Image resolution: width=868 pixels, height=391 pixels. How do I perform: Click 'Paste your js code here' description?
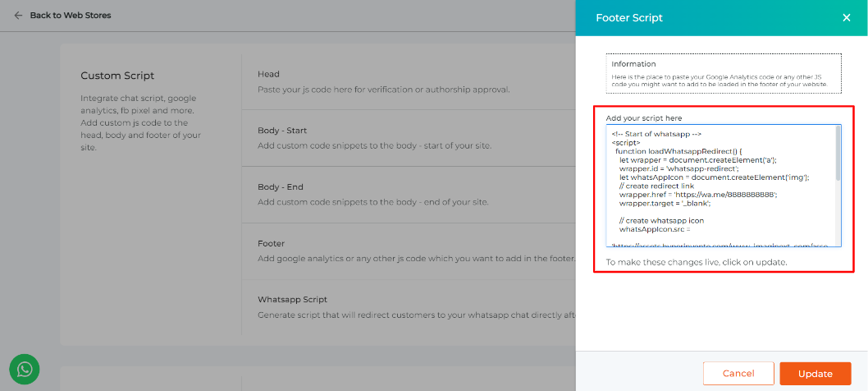384,90
